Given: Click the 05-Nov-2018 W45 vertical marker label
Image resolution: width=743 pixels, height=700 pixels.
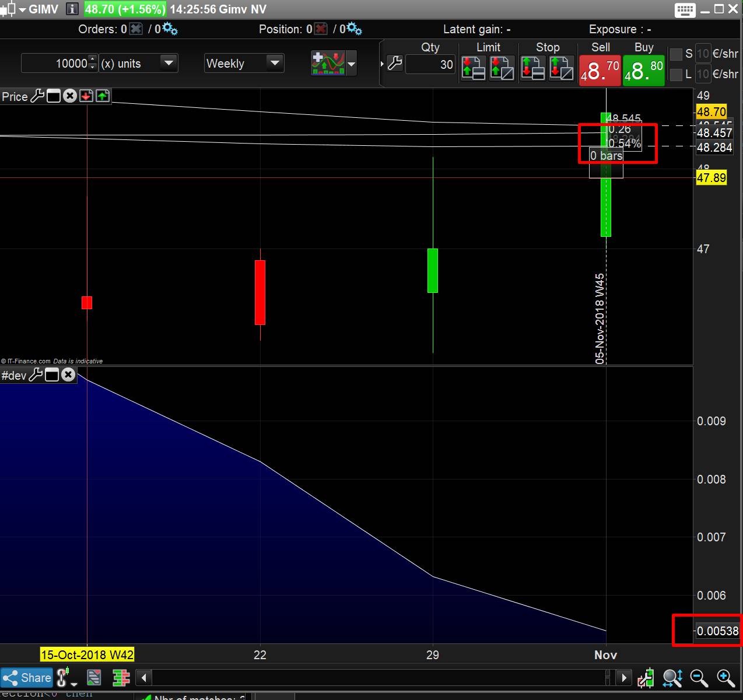Looking at the screenshot, I should (600, 318).
